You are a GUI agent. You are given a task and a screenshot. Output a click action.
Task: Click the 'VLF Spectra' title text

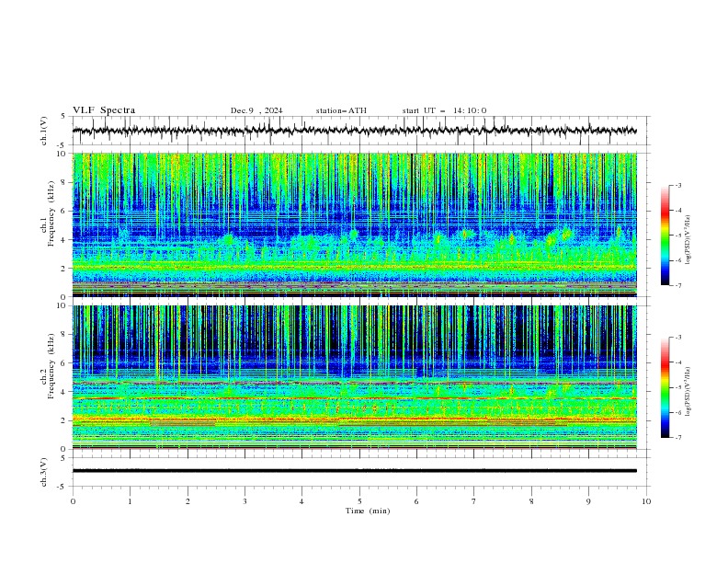coord(104,110)
